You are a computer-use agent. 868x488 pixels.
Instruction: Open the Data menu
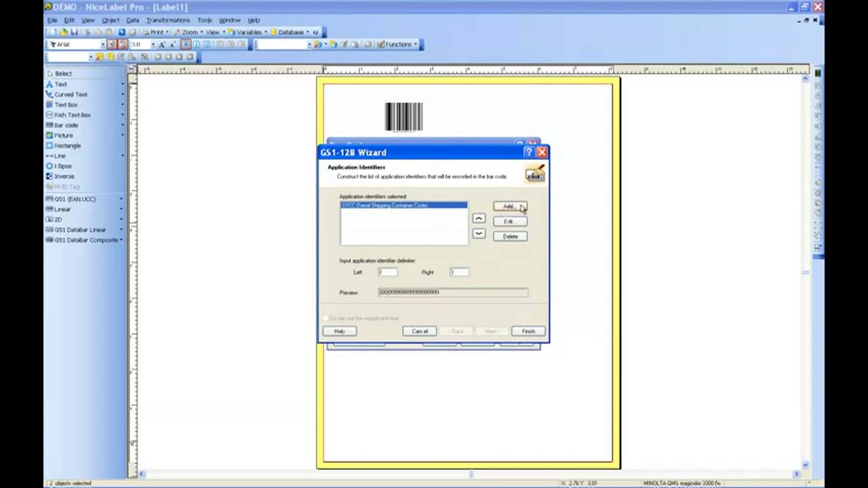click(x=132, y=20)
